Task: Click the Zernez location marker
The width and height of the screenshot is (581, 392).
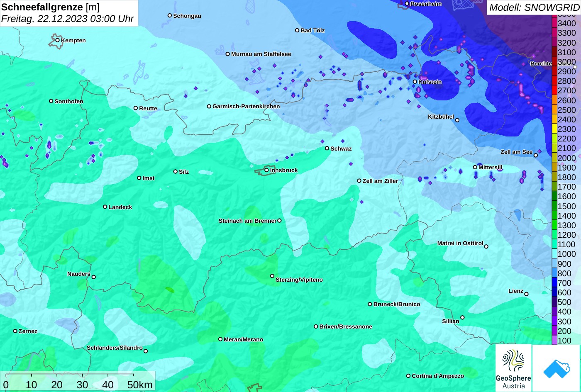Action: pyautogui.click(x=15, y=331)
